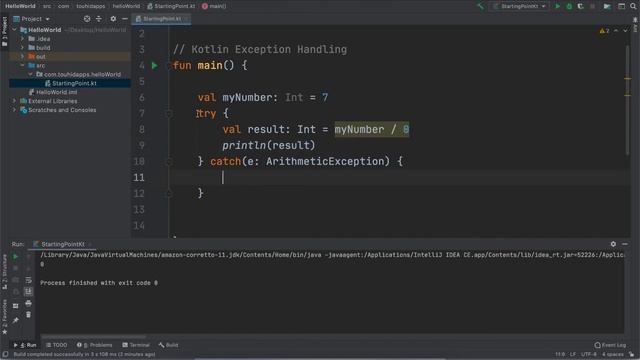Collapse the HelloWorld root node
The height and width of the screenshot is (360, 640).
[x=15, y=30]
